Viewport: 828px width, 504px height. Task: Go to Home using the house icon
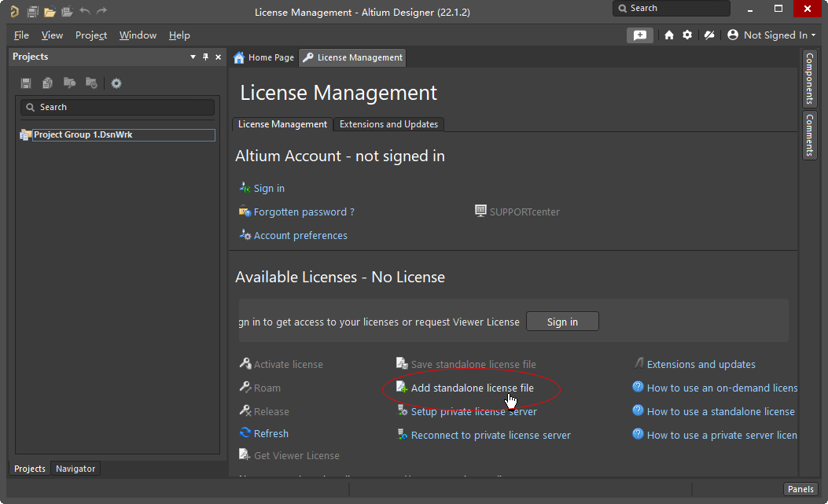669,35
